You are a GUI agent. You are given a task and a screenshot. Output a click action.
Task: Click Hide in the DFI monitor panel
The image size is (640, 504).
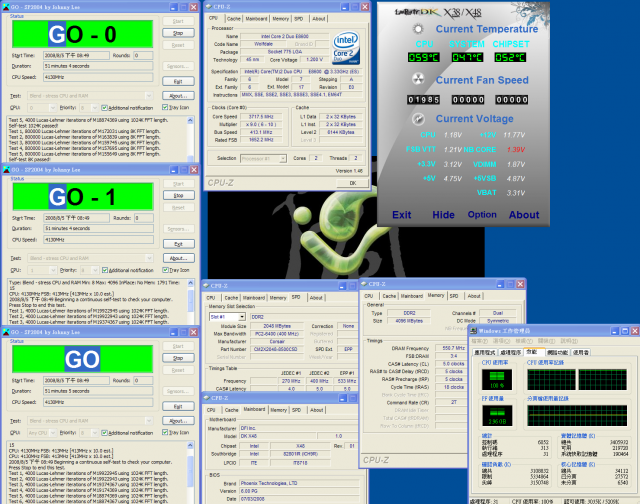443,215
